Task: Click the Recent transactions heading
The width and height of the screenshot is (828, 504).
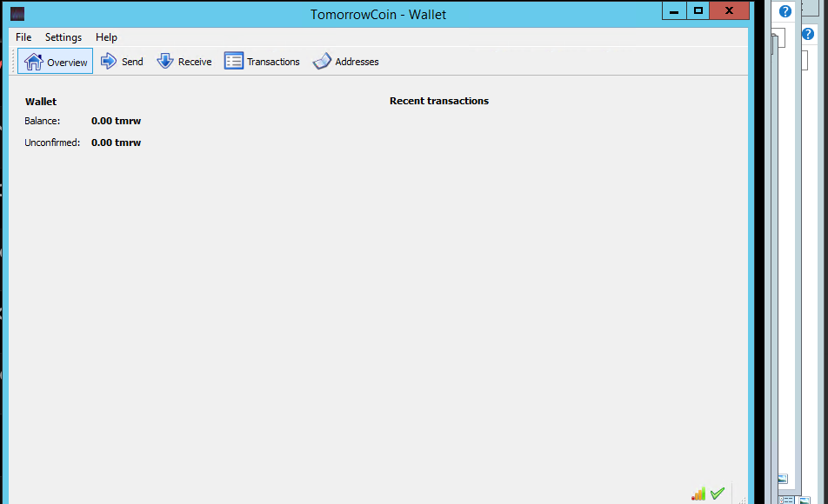Action: 439,101
